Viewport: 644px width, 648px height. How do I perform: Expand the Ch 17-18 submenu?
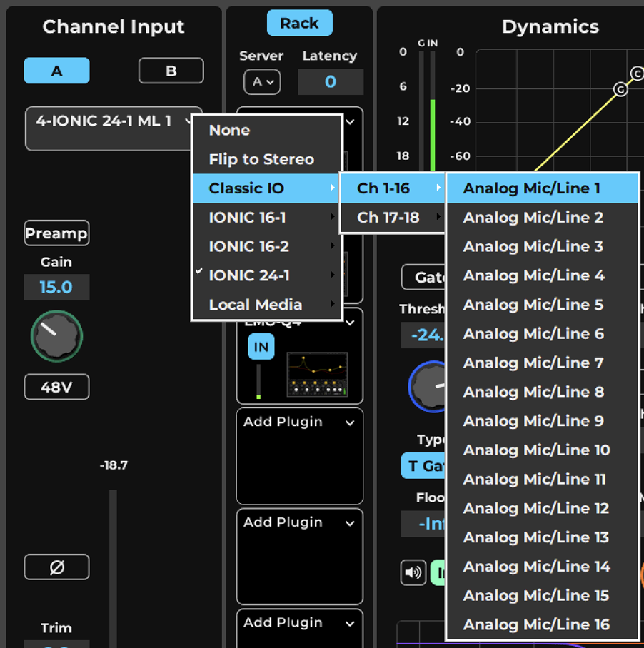(x=392, y=218)
